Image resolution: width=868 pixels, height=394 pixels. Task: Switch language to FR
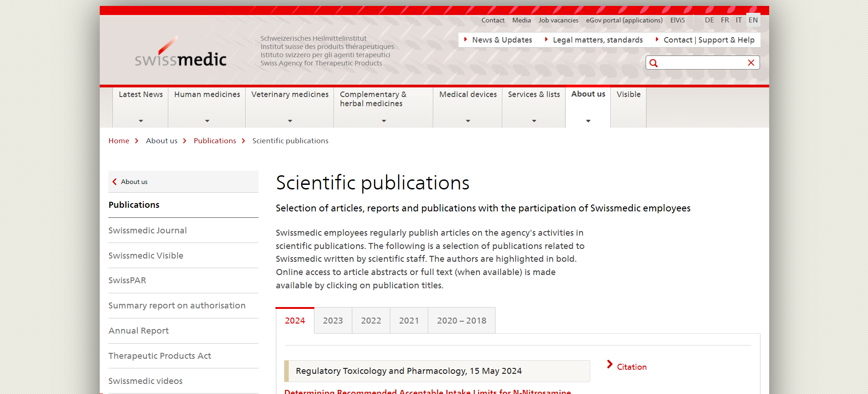coord(725,20)
